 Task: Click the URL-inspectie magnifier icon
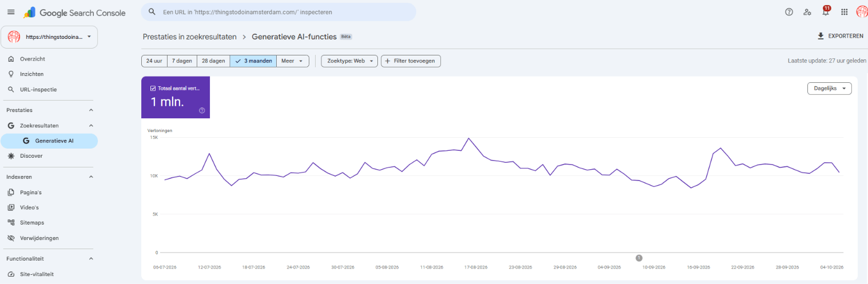tap(11, 90)
